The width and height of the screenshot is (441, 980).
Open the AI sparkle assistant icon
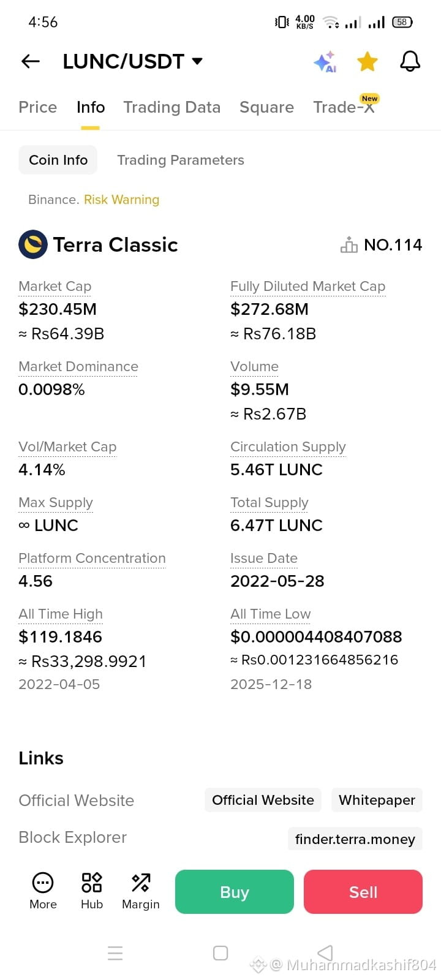(325, 61)
